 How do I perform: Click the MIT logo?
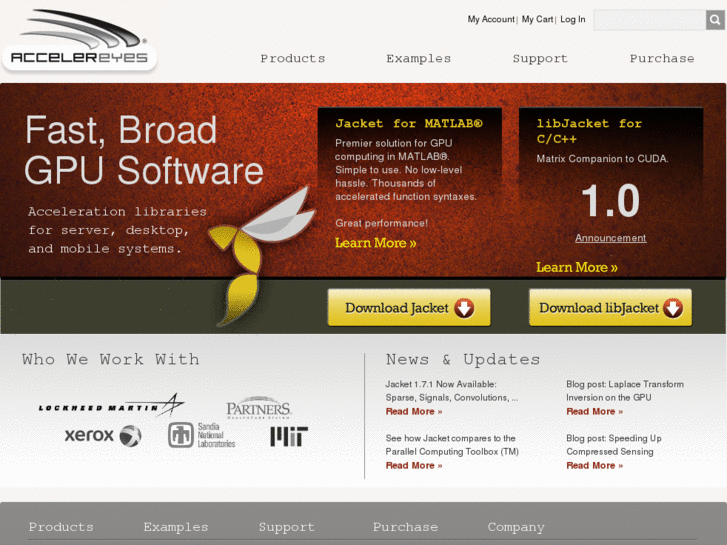click(x=289, y=436)
